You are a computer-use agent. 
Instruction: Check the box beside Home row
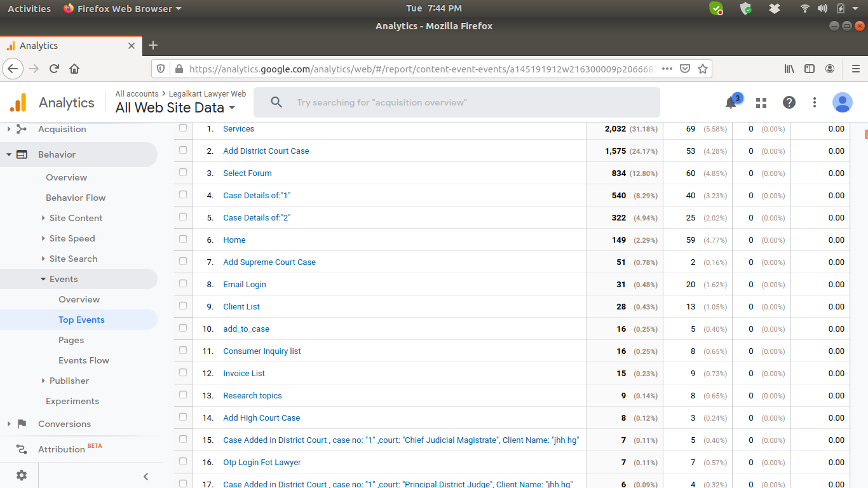183,239
